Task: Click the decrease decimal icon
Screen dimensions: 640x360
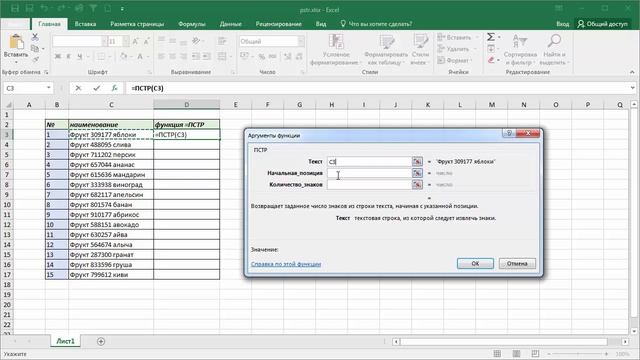Action: tap(299, 56)
